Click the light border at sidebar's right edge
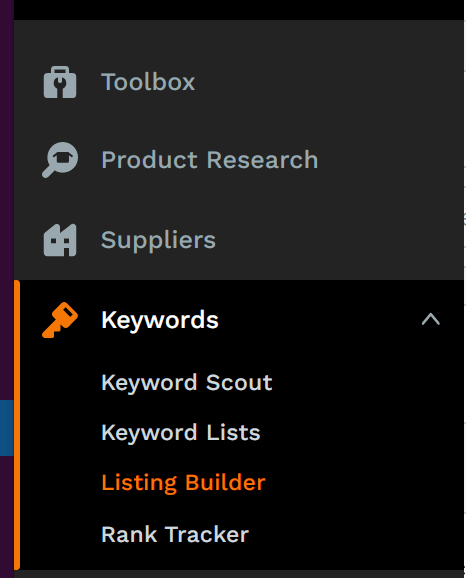This screenshot has width=466, height=578. (x=465, y=289)
